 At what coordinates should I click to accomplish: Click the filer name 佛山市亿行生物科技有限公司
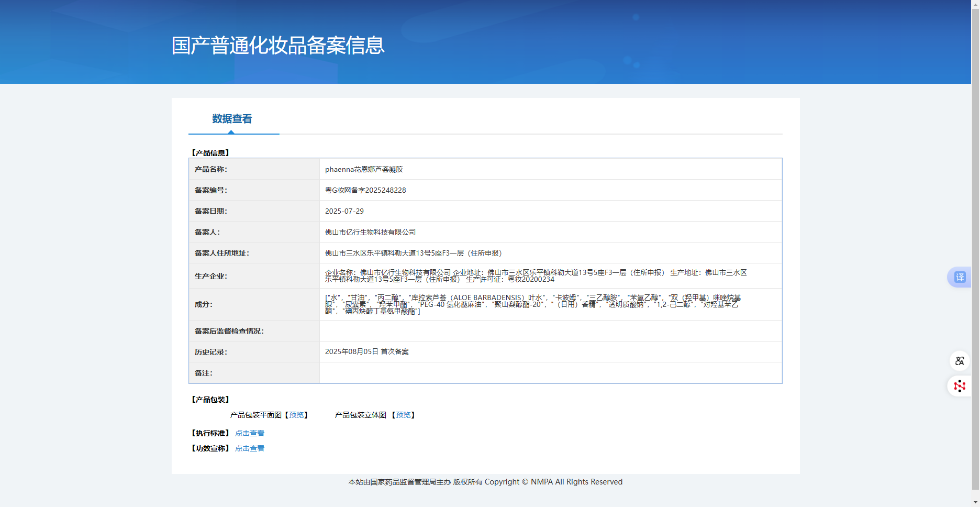coord(370,232)
